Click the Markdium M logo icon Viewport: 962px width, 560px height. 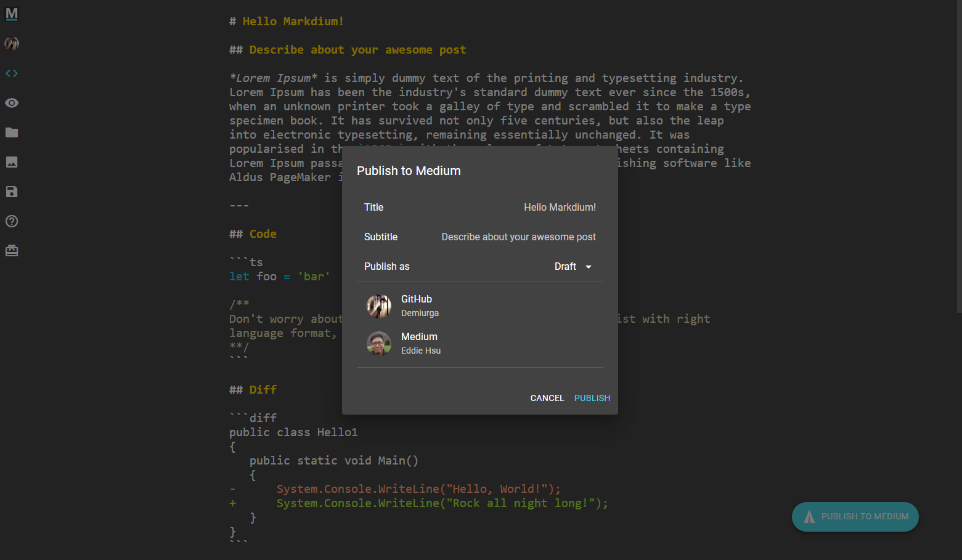12,14
